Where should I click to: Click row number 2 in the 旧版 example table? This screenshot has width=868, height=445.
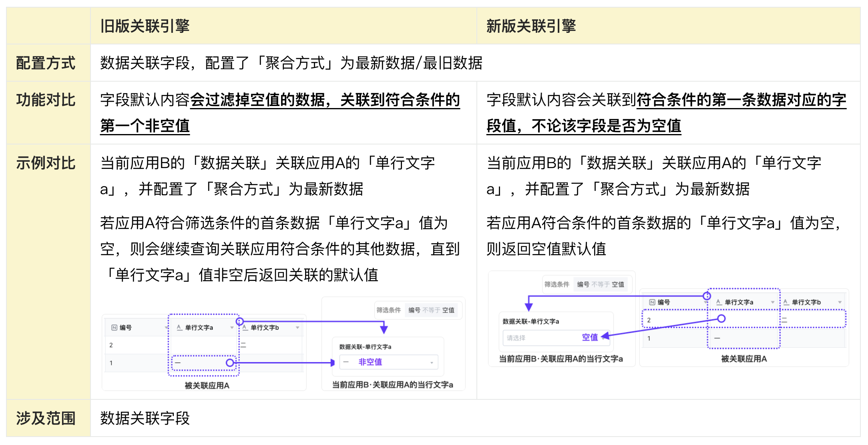click(111, 345)
